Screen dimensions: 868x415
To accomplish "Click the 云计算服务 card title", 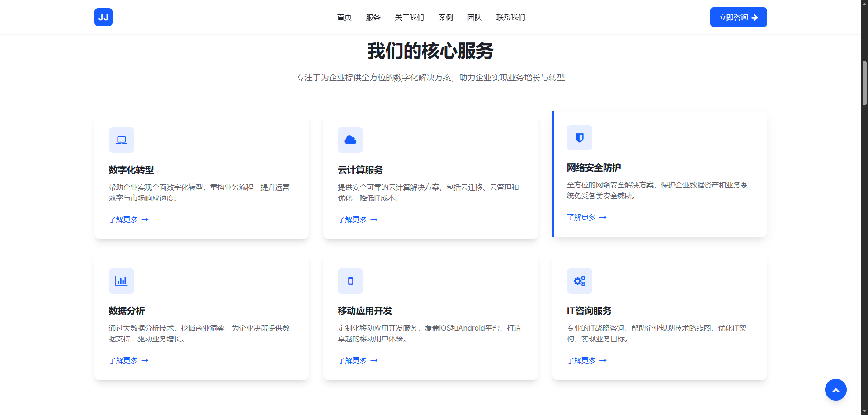I will point(360,170).
